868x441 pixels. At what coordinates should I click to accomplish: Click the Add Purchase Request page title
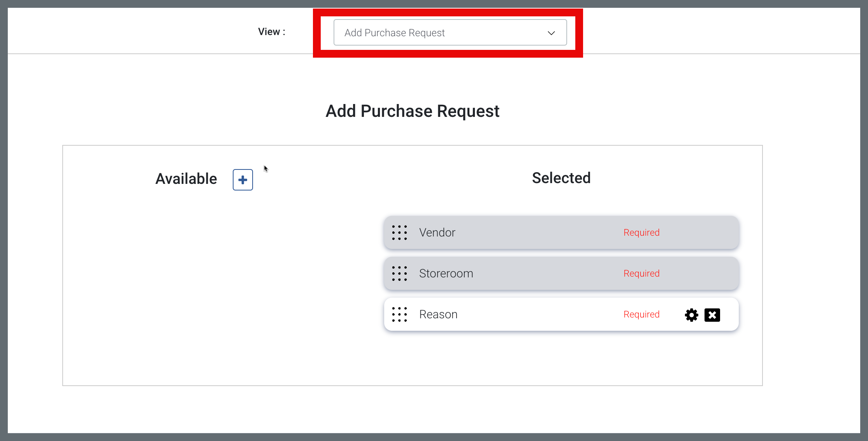412,111
